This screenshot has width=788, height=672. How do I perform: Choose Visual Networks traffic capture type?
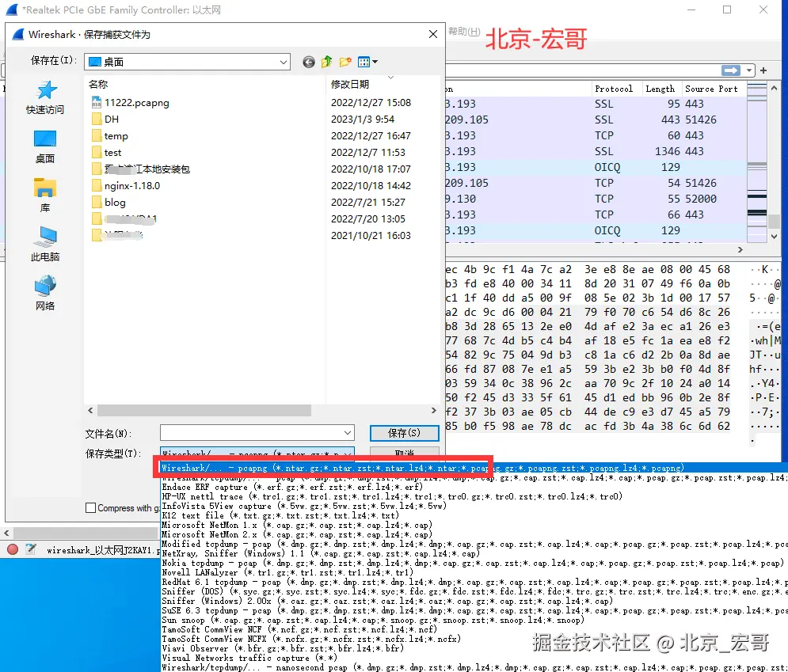[x=249, y=658]
